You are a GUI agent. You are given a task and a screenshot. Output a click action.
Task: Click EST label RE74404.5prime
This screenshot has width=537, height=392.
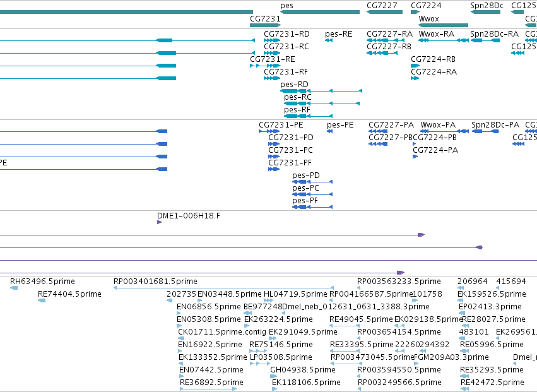coord(70,294)
